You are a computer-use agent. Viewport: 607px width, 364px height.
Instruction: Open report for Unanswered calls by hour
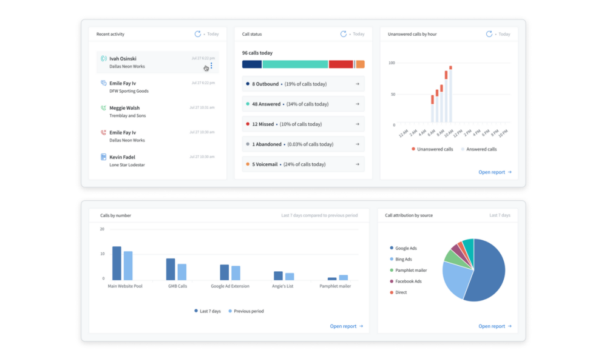(x=495, y=172)
